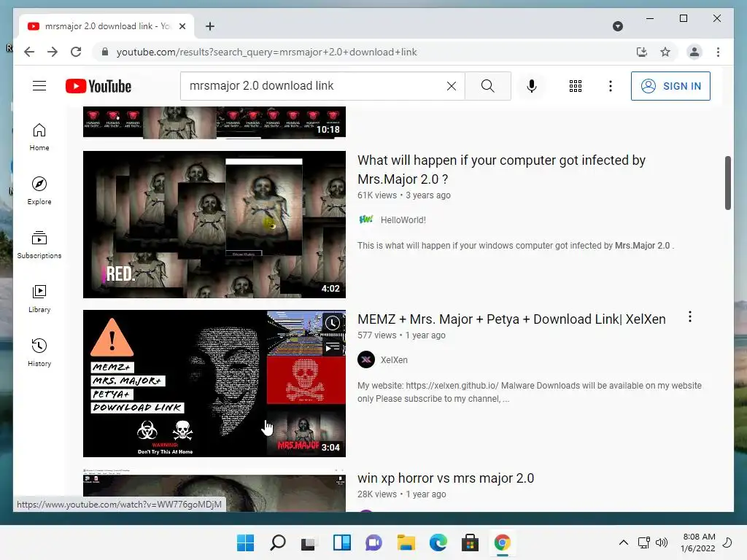Click the Chrome taskbar icon
The height and width of the screenshot is (560, 747).
(502, 542)
